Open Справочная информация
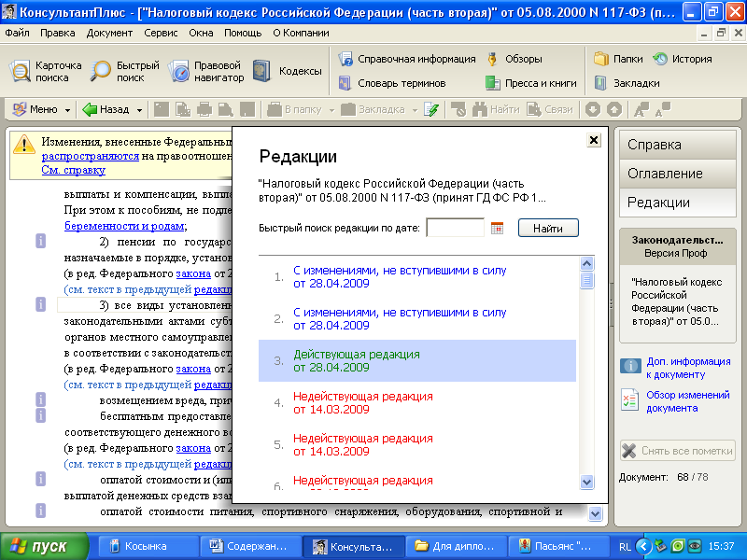The width and height of the screenshot is (747, 560). point(407,59)
